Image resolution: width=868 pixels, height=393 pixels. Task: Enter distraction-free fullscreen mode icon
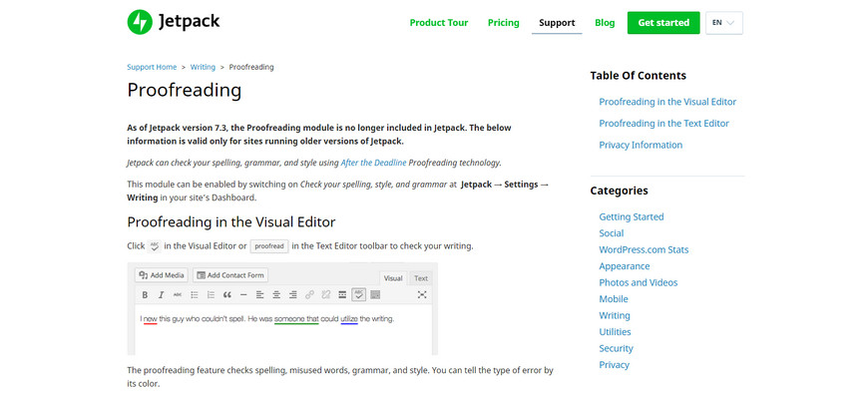pos(422,295)
